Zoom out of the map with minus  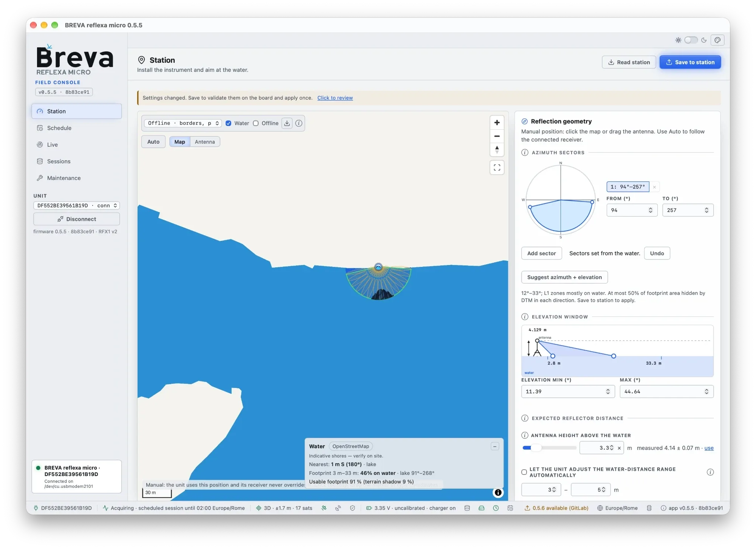[497, 136]
